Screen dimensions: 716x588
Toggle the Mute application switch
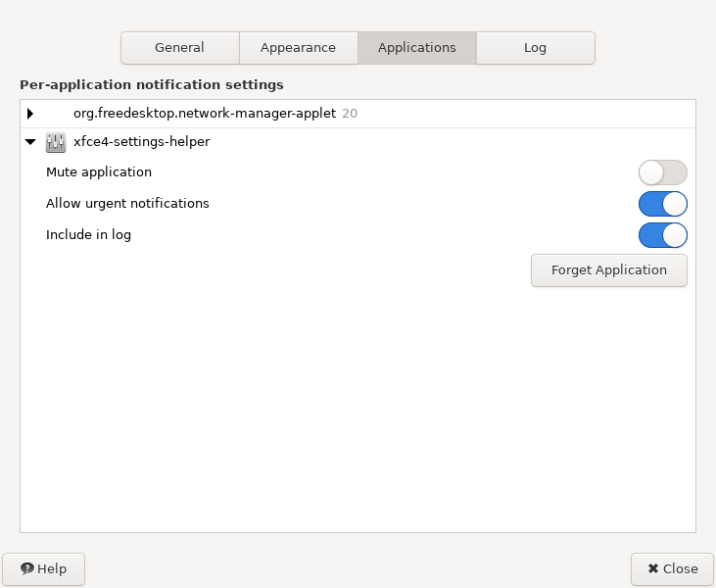pos(662,172)
